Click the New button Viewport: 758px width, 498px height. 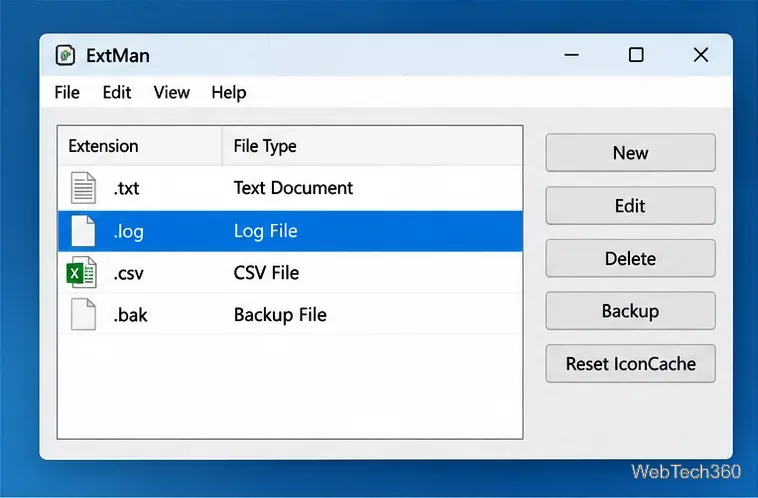(x=630, y=153)
